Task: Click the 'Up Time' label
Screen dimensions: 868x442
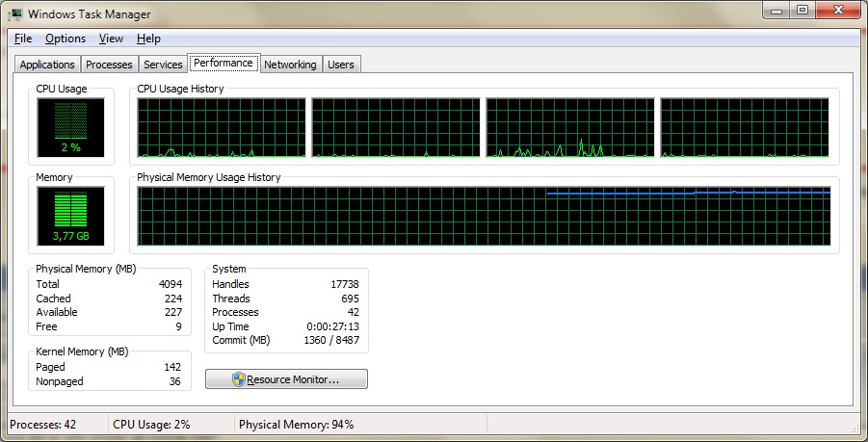Action: coord(230,326)
